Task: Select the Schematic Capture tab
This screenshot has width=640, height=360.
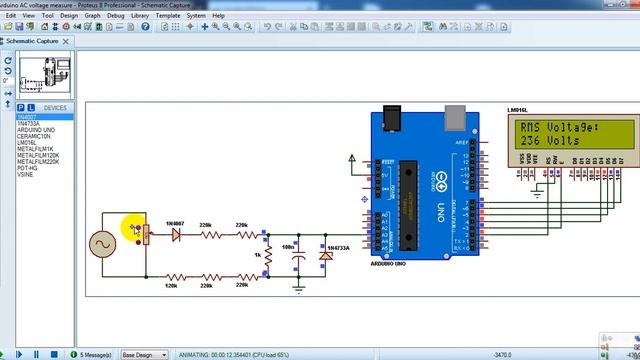Action: click(32, 41)
